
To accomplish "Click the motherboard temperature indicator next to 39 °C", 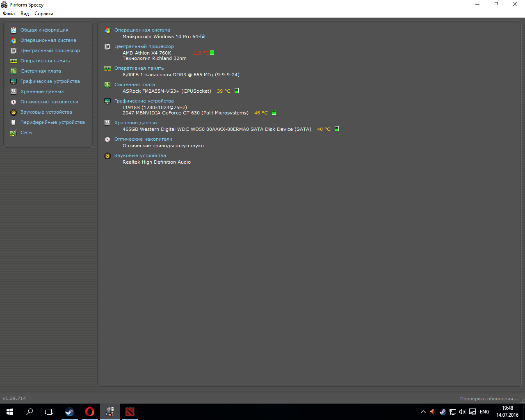I will 237,91.
